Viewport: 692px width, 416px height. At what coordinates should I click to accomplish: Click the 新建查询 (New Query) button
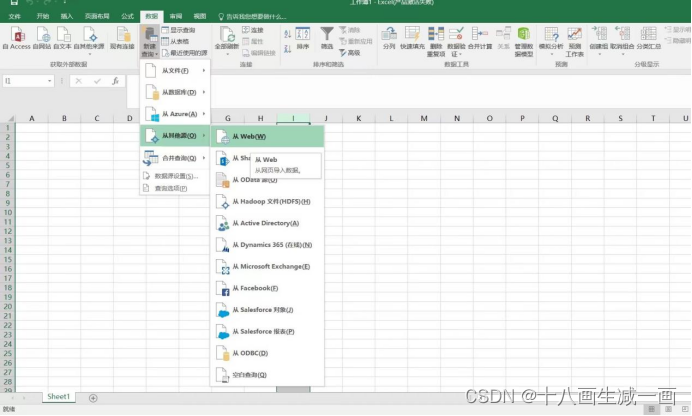point(150,41)
